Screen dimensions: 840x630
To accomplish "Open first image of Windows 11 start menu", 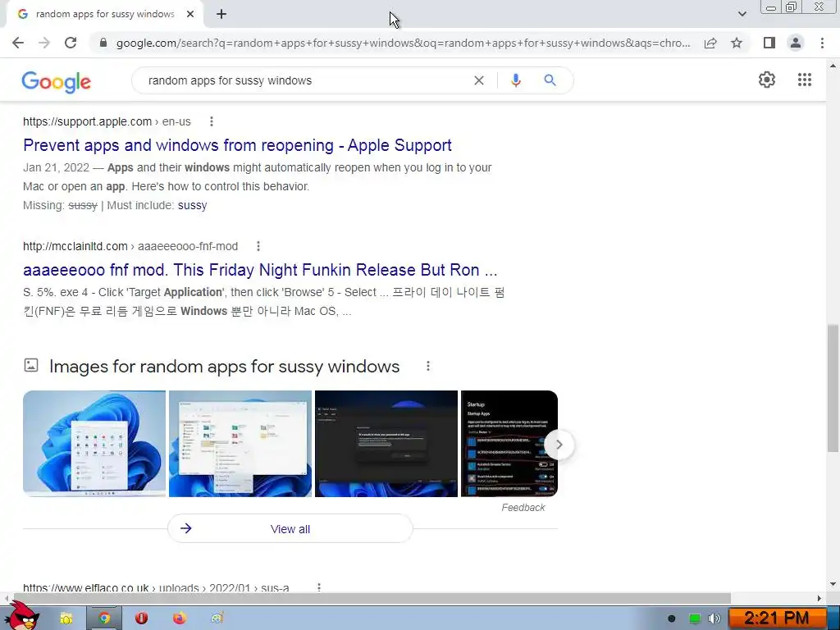I will (x=94, y=444).
